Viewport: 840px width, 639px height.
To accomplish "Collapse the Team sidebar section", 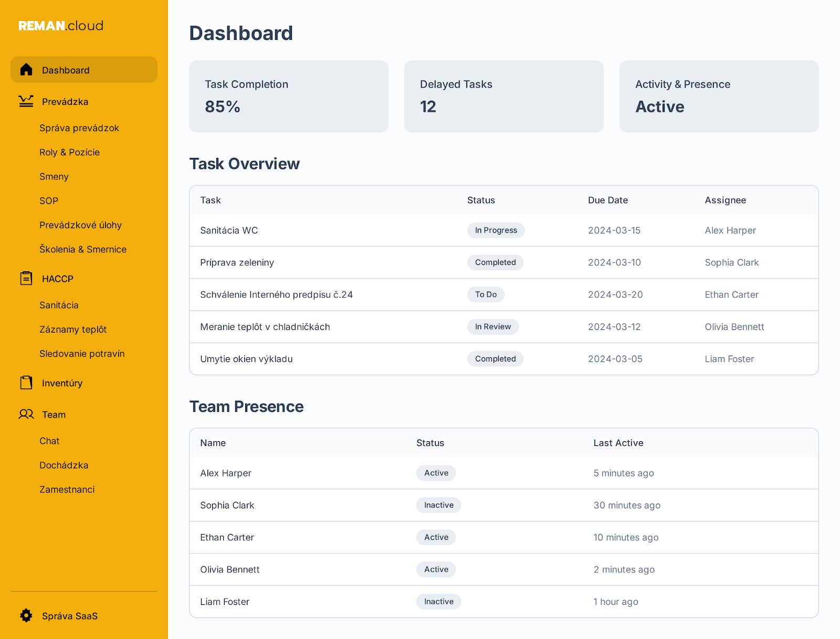I will pyautogui.click(x=54, y=414).
